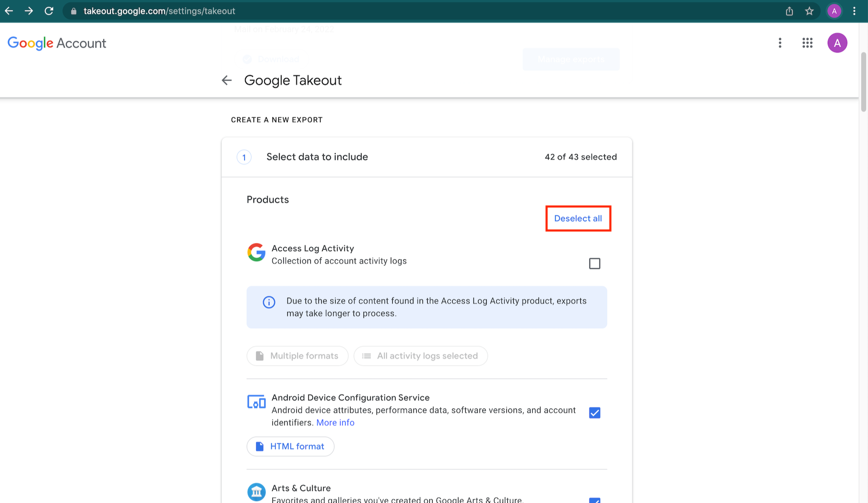Click the page vertical scrollbar
This screenshot has height=503, width=868.
point(863,82)
